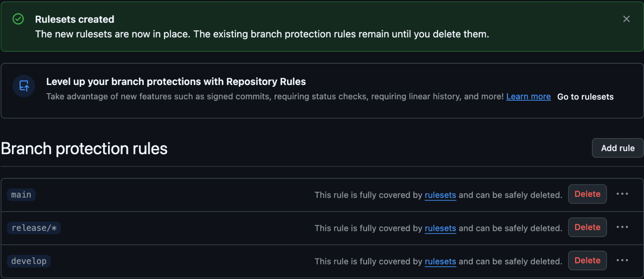Open more options for release/* rule
644x279 pixels.
coord(622,227)
